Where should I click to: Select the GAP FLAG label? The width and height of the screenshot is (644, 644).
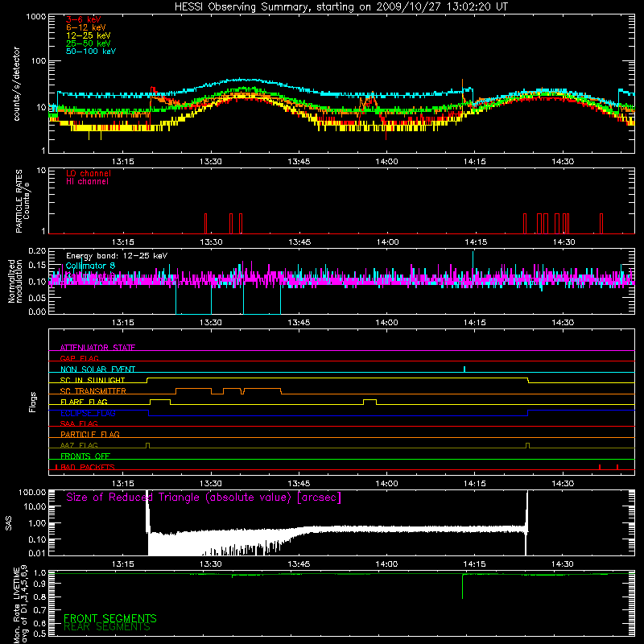tap(79, 358)
